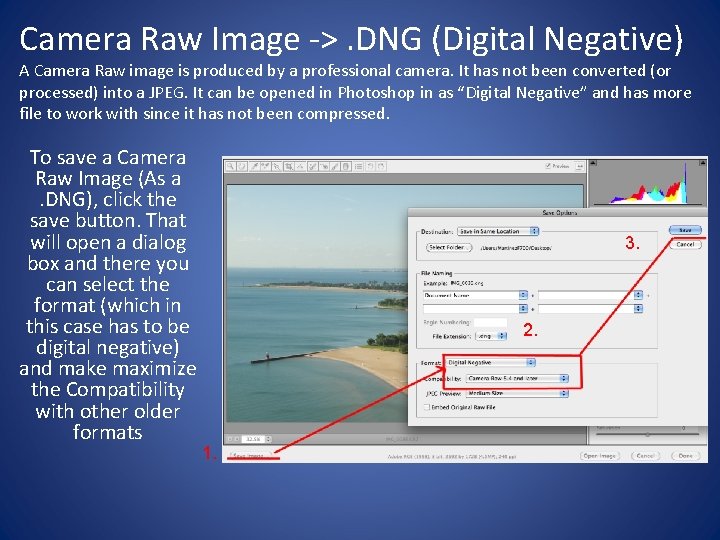
Task: Rotate image clockwise
Action: coord(381,166)
